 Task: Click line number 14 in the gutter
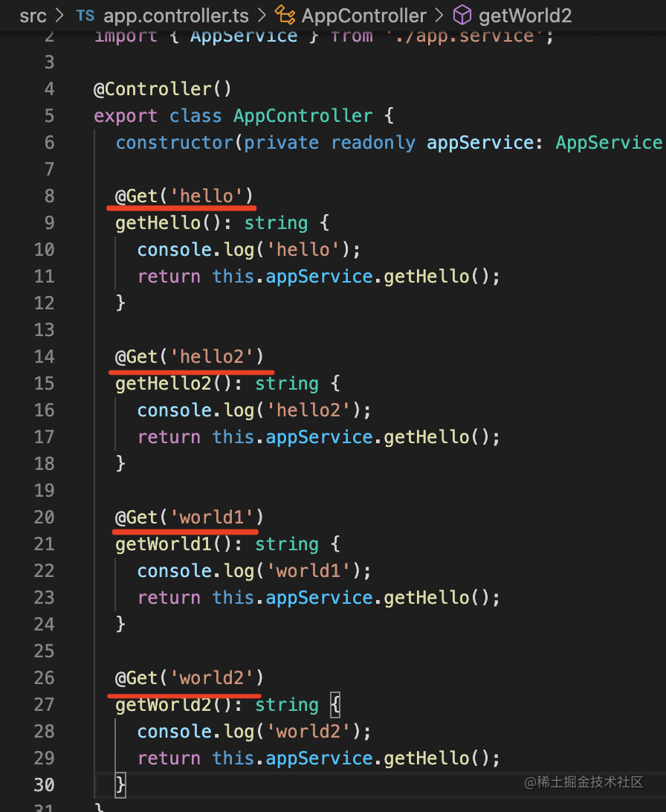(x=45, y=357)
